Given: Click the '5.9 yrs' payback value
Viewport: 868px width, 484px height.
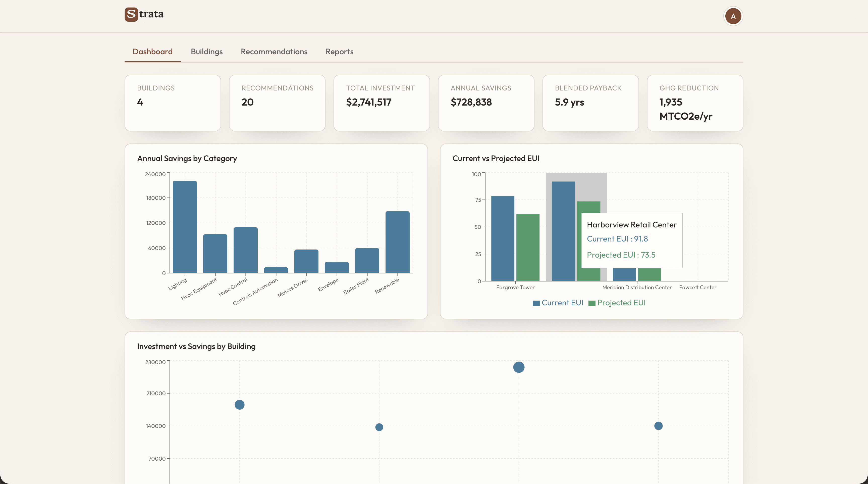Looking at the screenshot, I should 569,102.
